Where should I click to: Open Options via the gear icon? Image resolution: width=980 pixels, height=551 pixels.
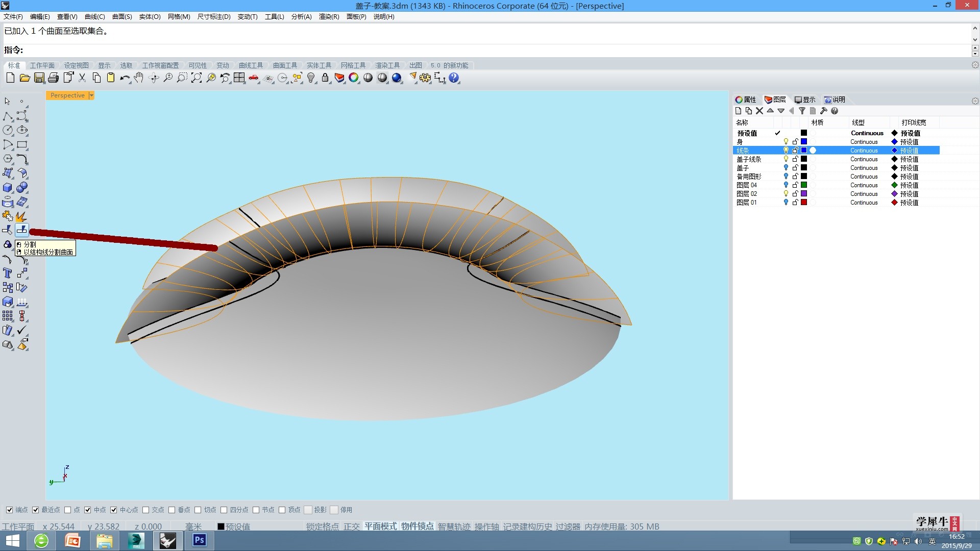coord(425,78)
